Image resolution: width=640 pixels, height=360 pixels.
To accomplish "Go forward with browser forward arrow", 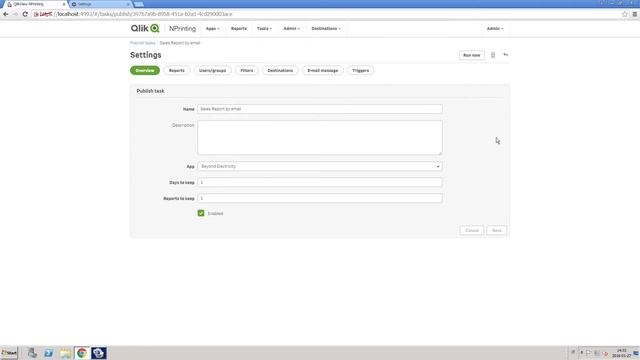I will [16, 14].
